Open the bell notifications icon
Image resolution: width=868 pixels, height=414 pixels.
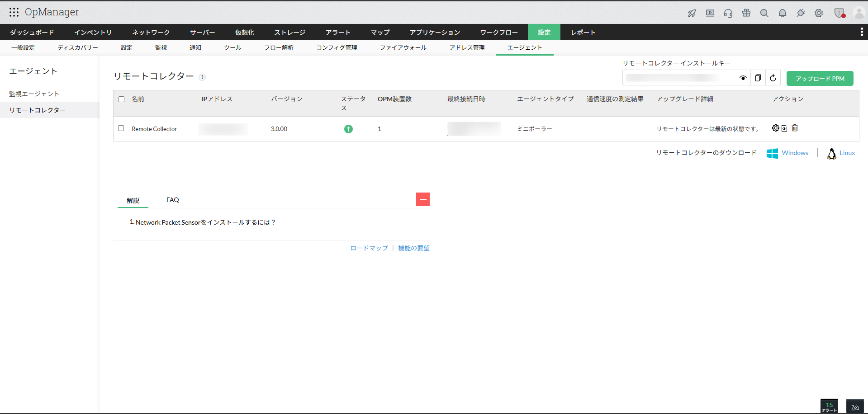[783, 13]
